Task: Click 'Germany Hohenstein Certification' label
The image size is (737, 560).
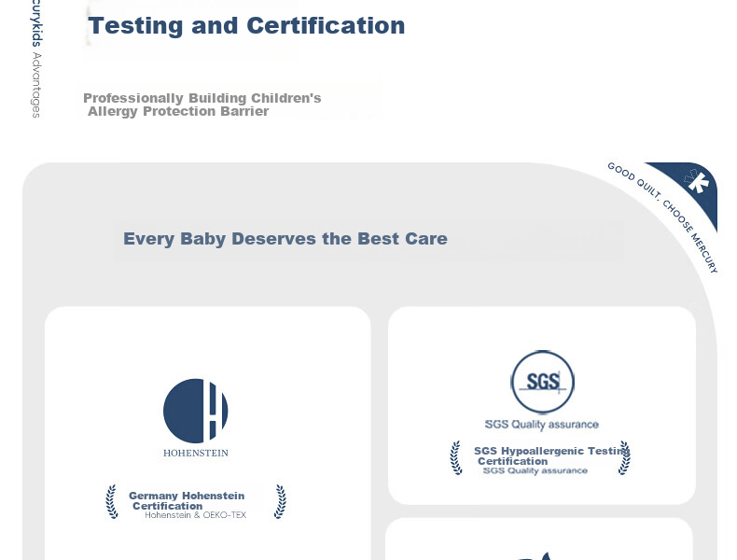Action: 187,500
